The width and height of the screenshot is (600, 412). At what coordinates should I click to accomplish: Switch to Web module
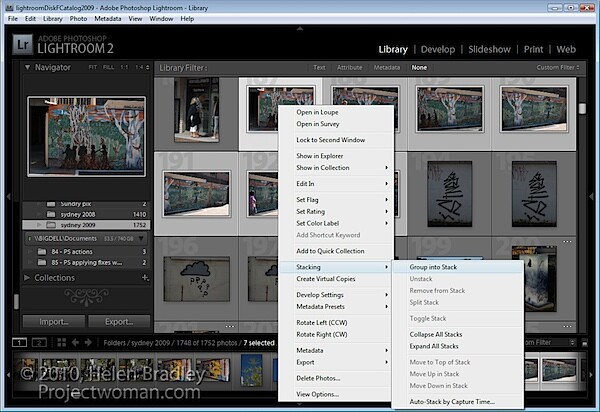pyautogui.click(x=566, y=49)
